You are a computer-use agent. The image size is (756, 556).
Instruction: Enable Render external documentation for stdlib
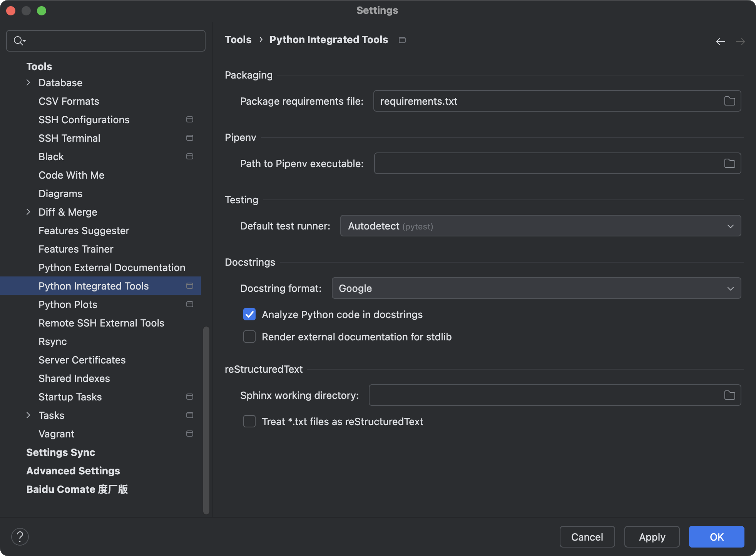pyautogui.click(x=249, y=337)
